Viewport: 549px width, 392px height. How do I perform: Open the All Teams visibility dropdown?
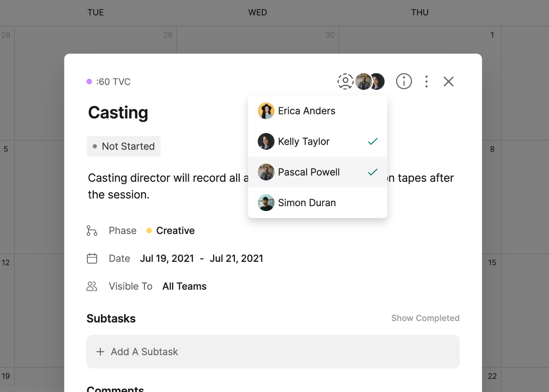(x=184, y=287)
